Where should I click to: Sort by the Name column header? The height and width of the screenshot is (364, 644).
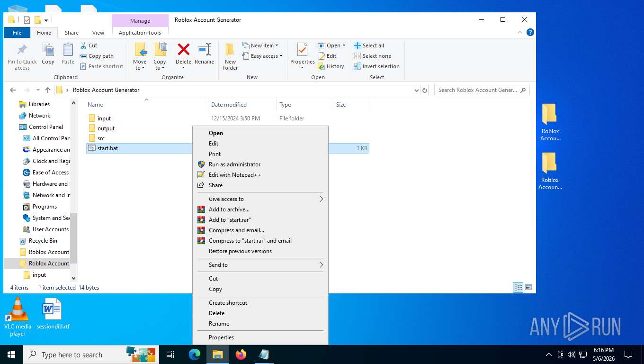click(x=146, y=105)
